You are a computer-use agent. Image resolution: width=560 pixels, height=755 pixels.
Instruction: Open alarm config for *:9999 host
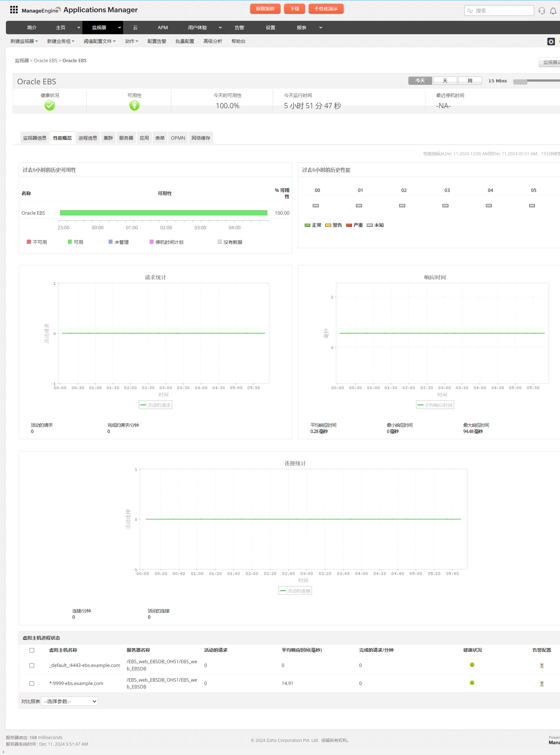(x=542, y=683)
